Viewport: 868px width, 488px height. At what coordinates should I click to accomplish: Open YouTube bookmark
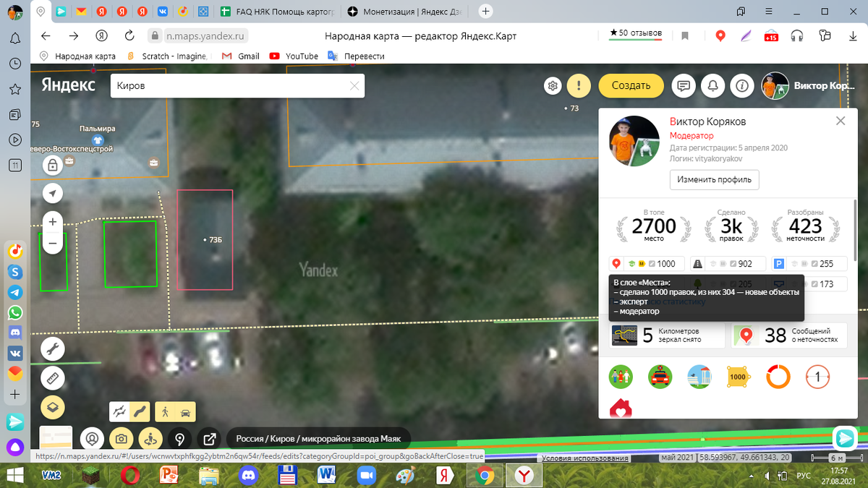294,56
